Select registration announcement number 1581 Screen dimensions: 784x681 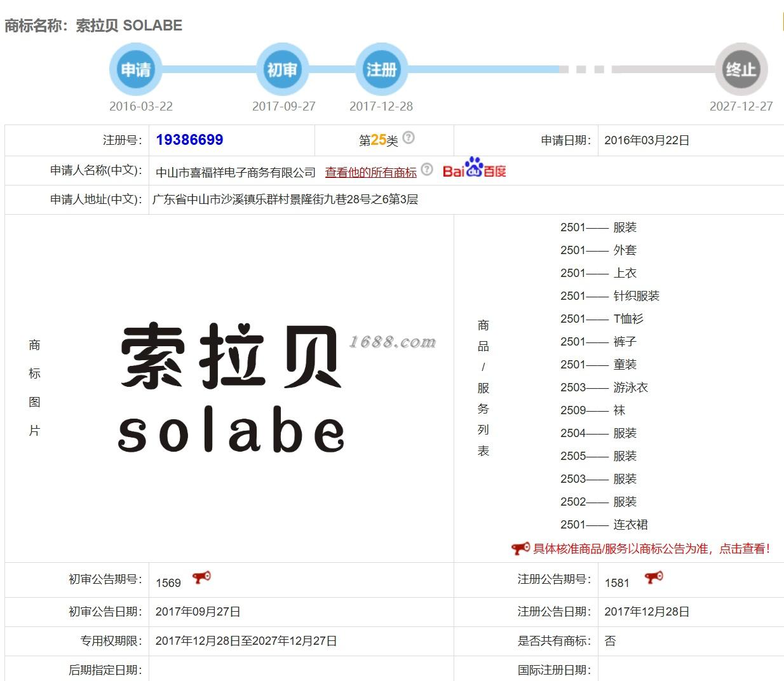617,583
